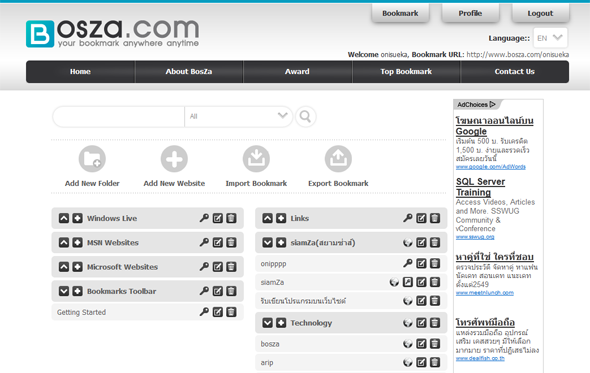Add a website inside Microsoft Websites folder
The width and height of the screenshot is (590, 373).
click(78, 267)
